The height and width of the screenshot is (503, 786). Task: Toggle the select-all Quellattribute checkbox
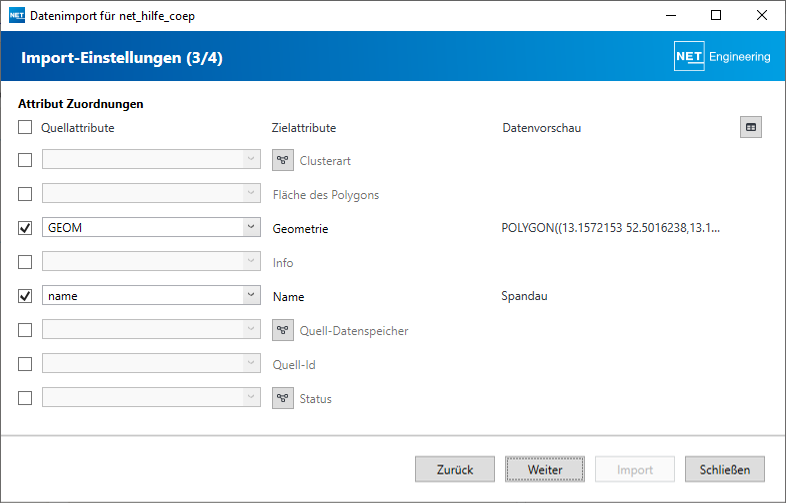pos(25,127)
